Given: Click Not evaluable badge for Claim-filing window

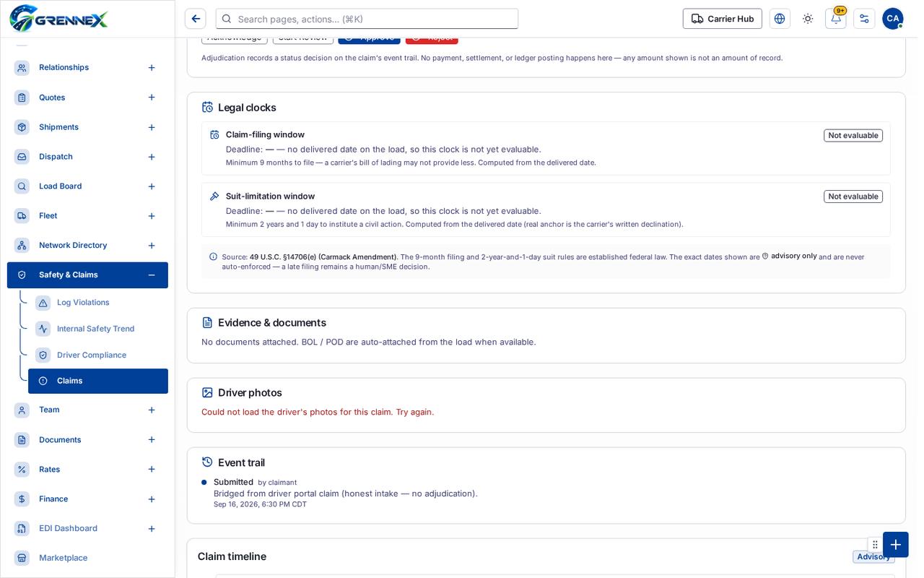Looking at the screenshot, I should (x=853, y=135).
